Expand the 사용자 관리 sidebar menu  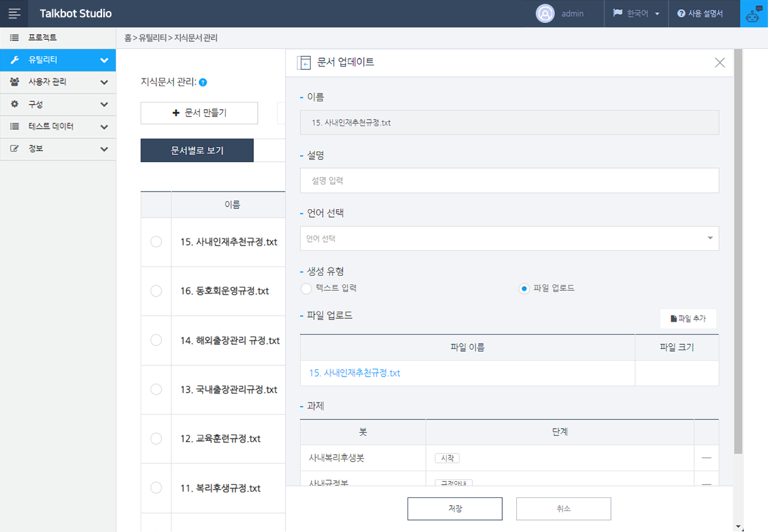point(58,82)
